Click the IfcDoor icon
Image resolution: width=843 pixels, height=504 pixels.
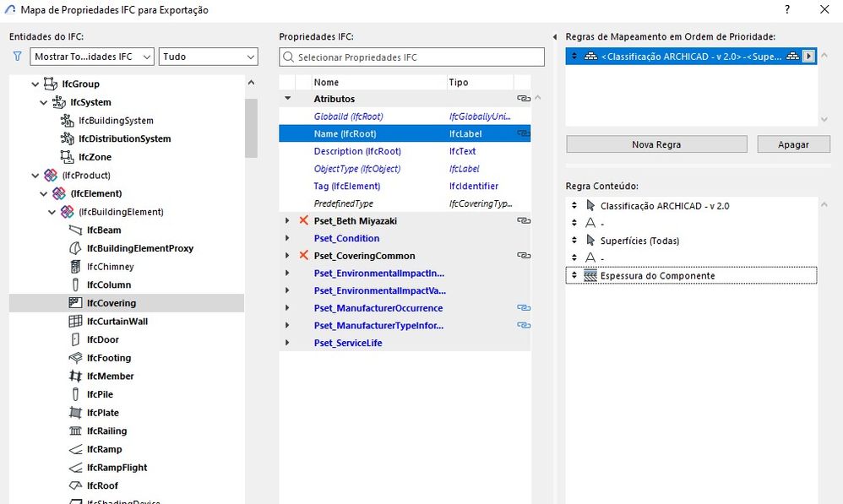[74, 340]
